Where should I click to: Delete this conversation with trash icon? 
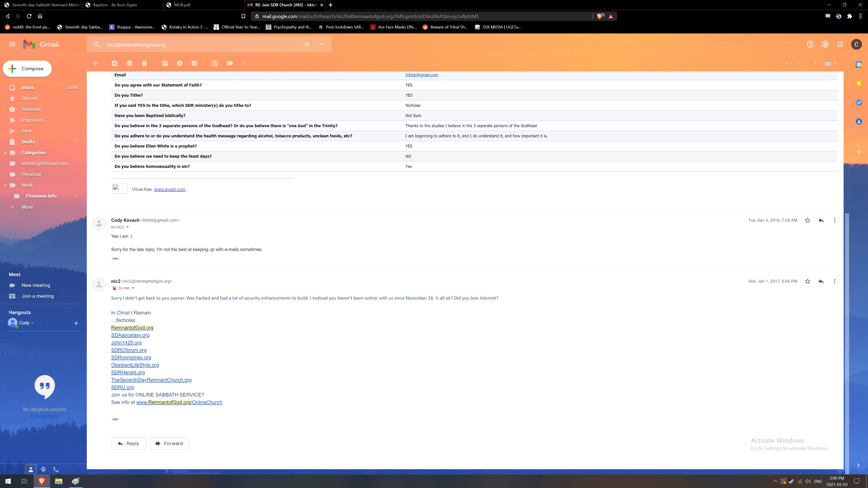pos(144,63)
